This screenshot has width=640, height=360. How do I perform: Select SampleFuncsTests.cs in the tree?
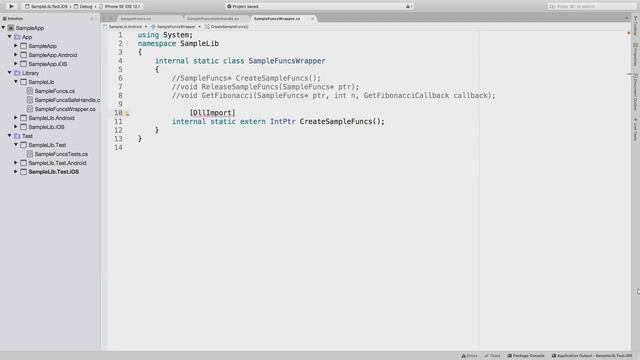click(x=61, y=154)
